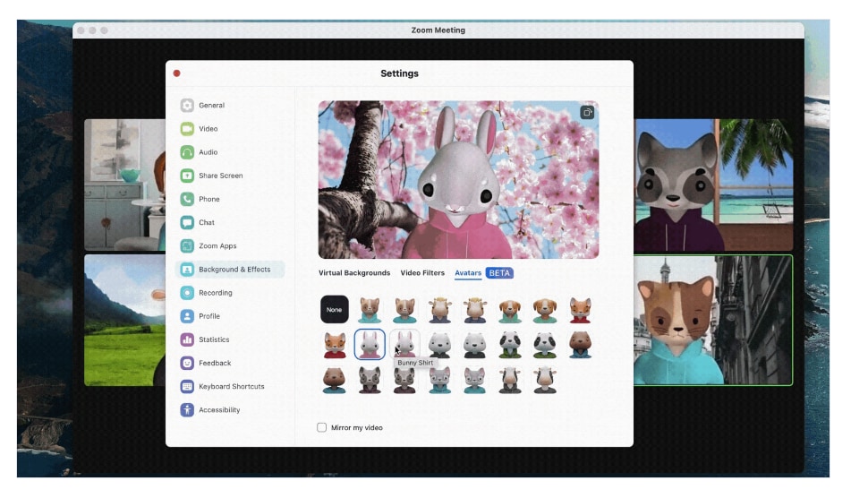Image resolution: width=868 pixels, height=498 pixels.
Task: Select fox avatar in red t-shirt
Action: [x=335, y=345]
